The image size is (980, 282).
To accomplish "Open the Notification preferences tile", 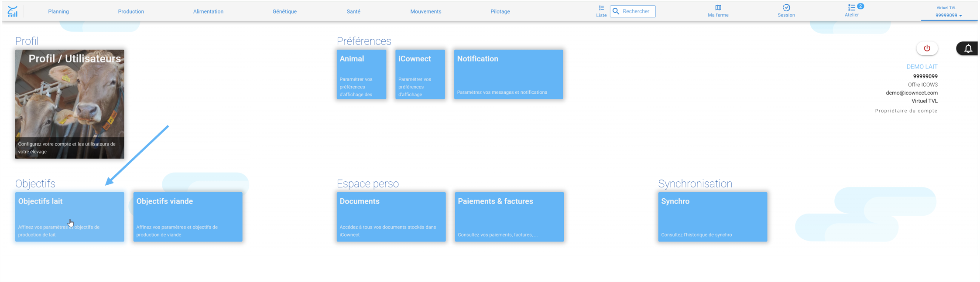I will (509, 75).
